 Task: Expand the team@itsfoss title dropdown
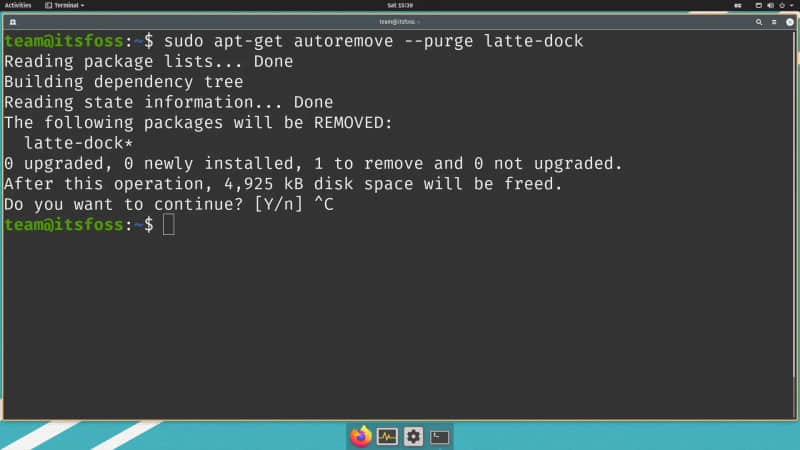pos(399,22)
